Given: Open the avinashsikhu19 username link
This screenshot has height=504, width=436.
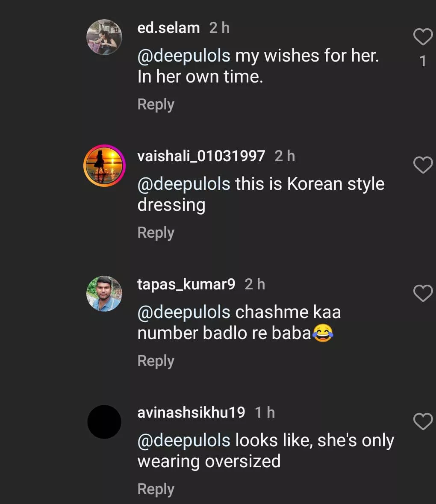Looking at the screenshot, I should tap(191, 413).
